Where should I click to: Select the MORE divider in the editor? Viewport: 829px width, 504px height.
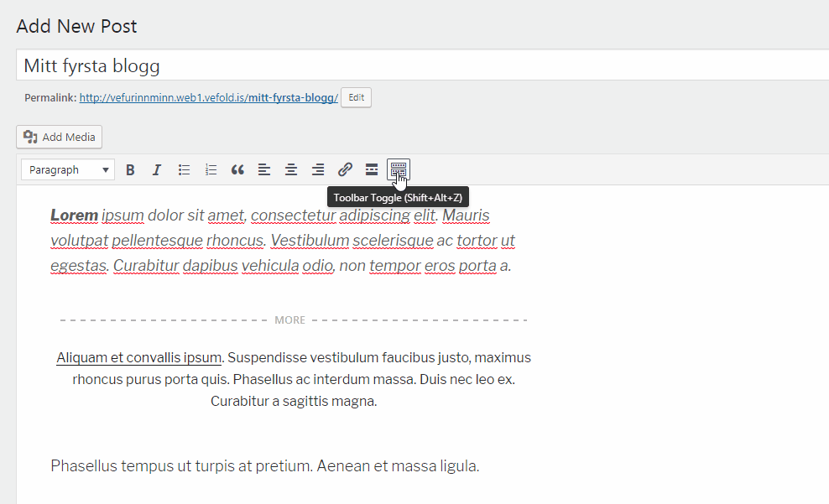point(289,320)
